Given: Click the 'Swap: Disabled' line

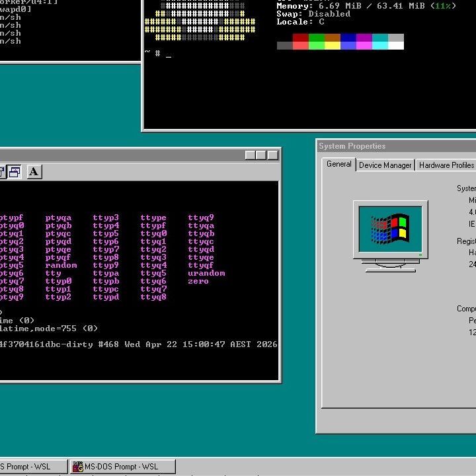Looking at the screenshot, I should coord(313,14).
